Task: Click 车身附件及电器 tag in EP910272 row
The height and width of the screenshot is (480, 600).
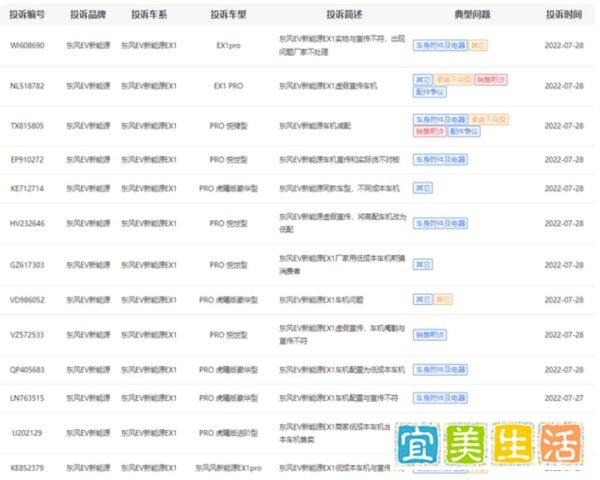Action: [440, 160]
